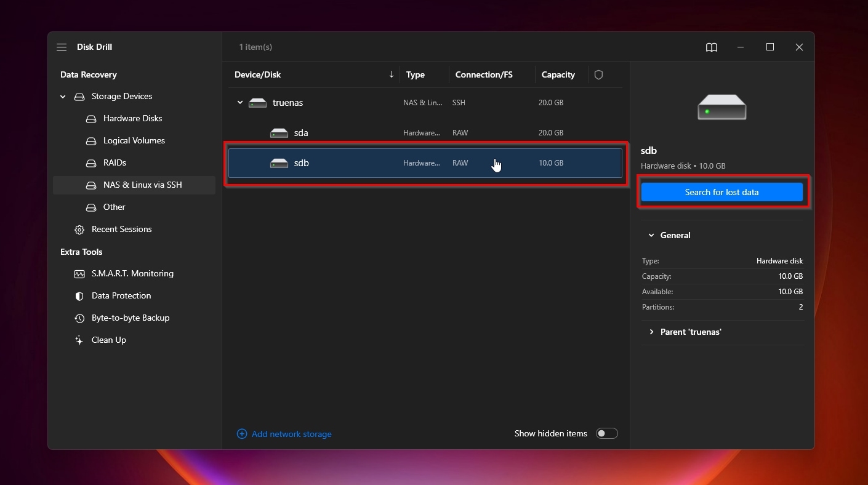Click the plus icon for Add network storage
868x485 pixels.
point(242,434)
